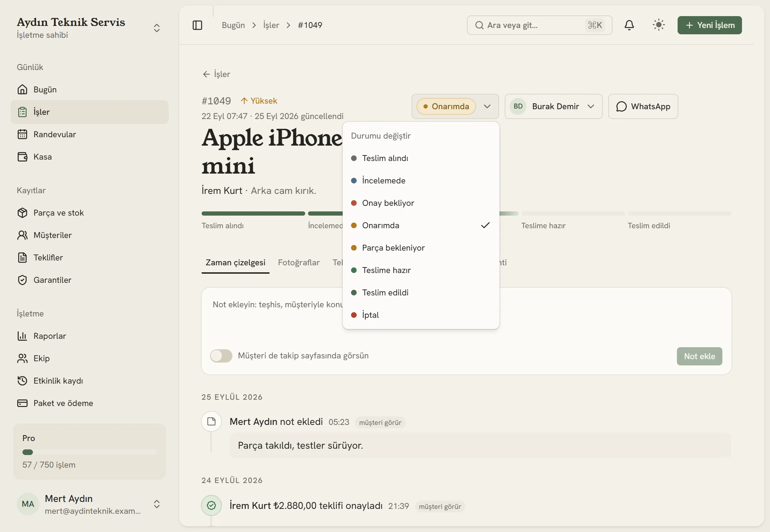Choose Teslime hazır in status menu
This screenshot has width=770, height=532.
tap(421, 270)
